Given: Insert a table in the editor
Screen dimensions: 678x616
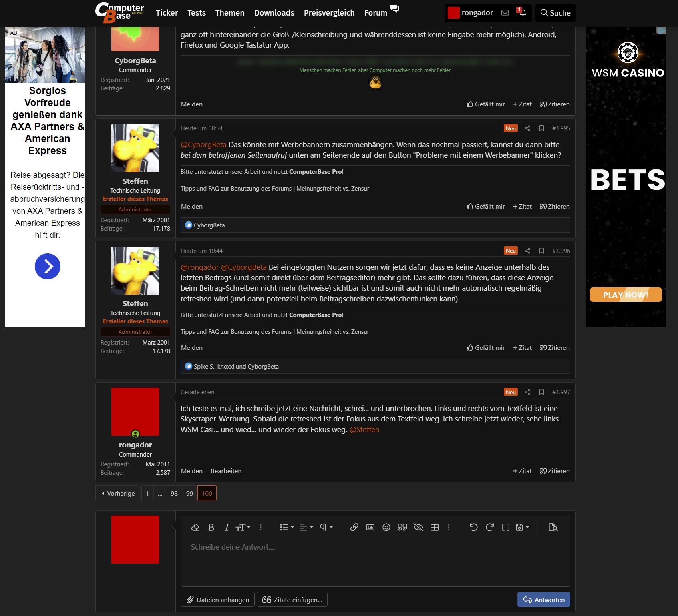Looking at the screenshot, I should [x=435, y=527].
